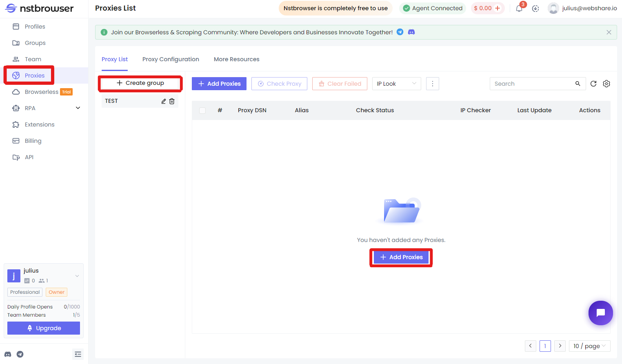622x364 pixels.
Task: Click the Owner role tag
Action: click(x=56, y=292)
